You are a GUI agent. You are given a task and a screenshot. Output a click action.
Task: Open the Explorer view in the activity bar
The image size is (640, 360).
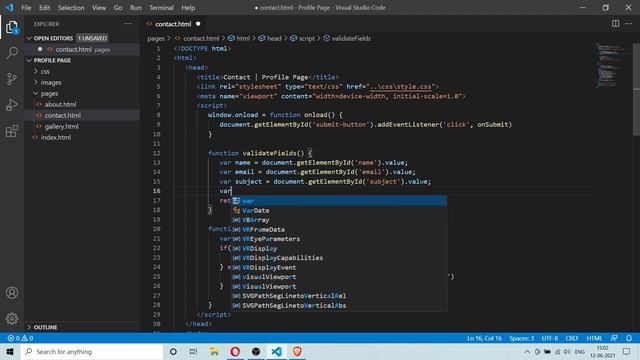(12, 27)
